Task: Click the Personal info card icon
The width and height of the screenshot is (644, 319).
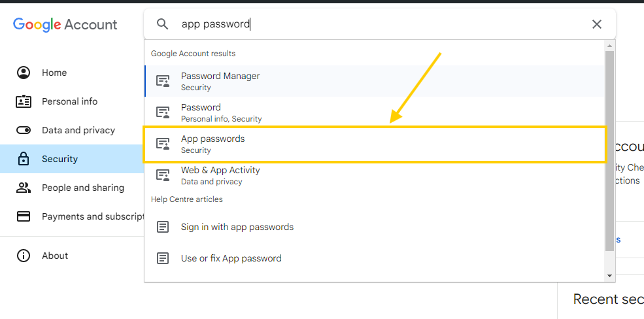Action: click(24, 101)
